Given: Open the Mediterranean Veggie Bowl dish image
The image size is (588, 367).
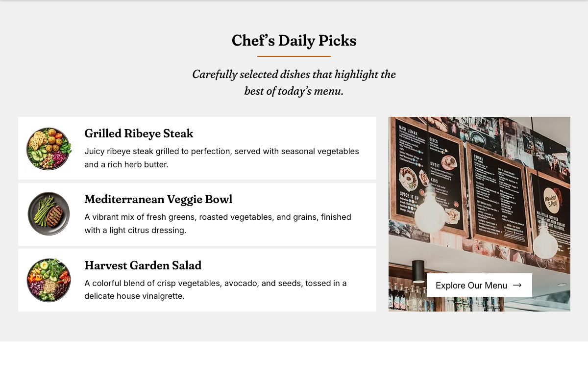Looking at the screenshot, I should pyautogui.click(x=49, y=214).
